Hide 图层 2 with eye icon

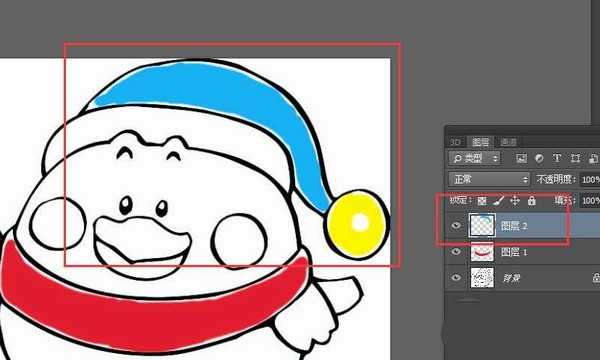pos(455,225)
